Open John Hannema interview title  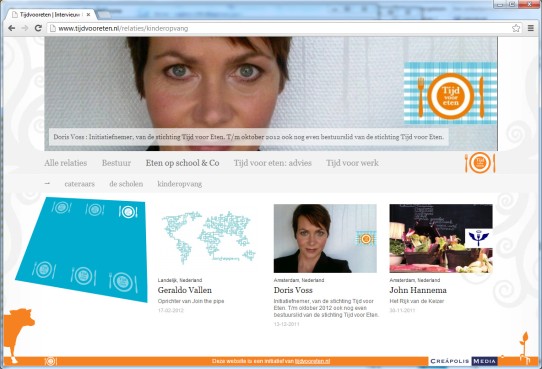[x=418, y=290]
